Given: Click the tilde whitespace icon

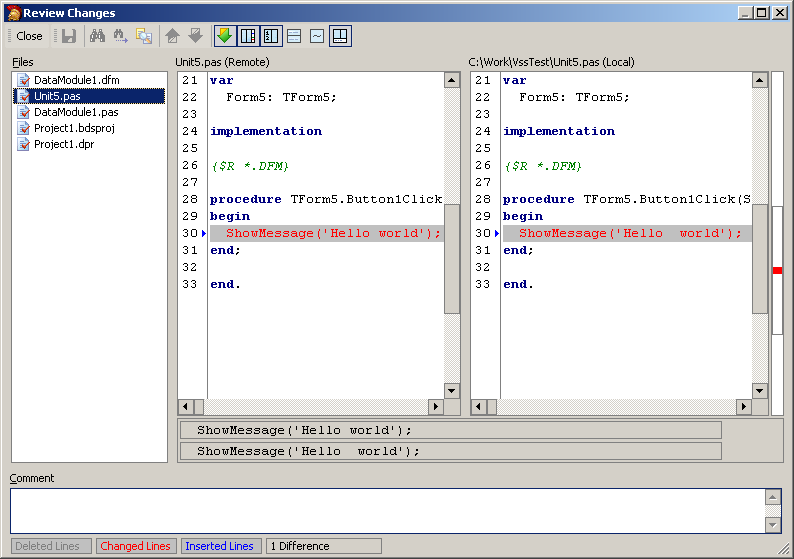Looking at the screenshot, I should coord(317,36).
